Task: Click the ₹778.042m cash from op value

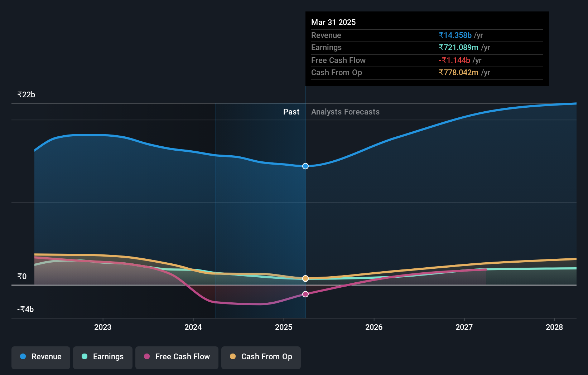Action: pyautogui.click(x=459, y=72)
